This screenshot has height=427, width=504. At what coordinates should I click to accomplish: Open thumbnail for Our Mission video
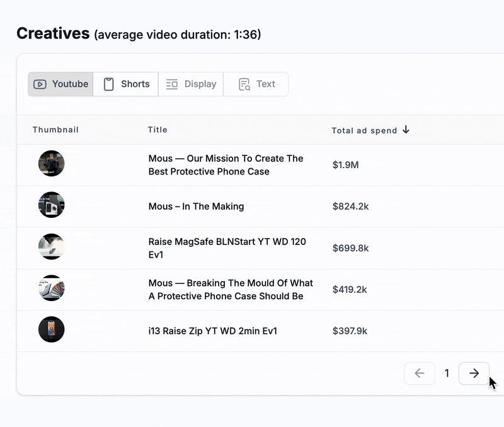click(x=52, y=163)
